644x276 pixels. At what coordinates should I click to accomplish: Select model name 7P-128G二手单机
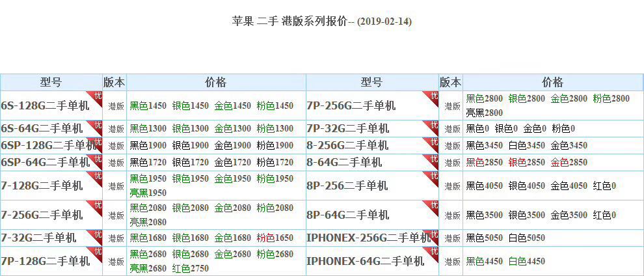pyautogui.click(x=45, y=261)
